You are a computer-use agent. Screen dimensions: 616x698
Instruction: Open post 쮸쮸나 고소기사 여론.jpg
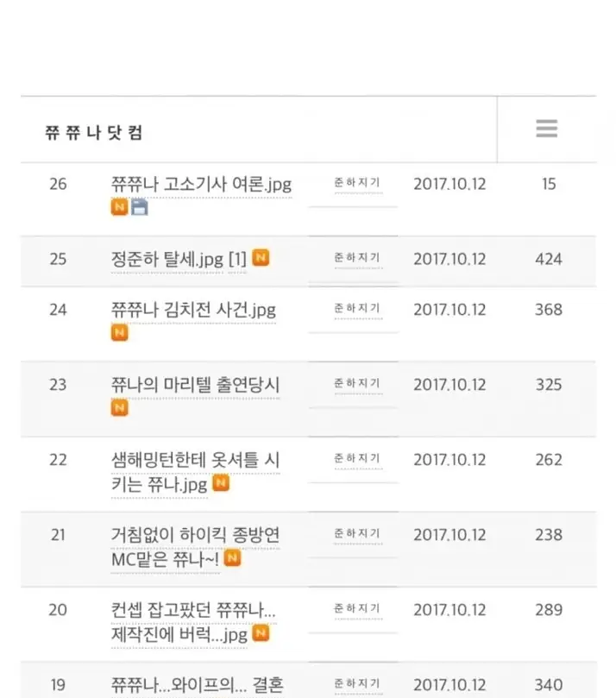pos(201,185)
